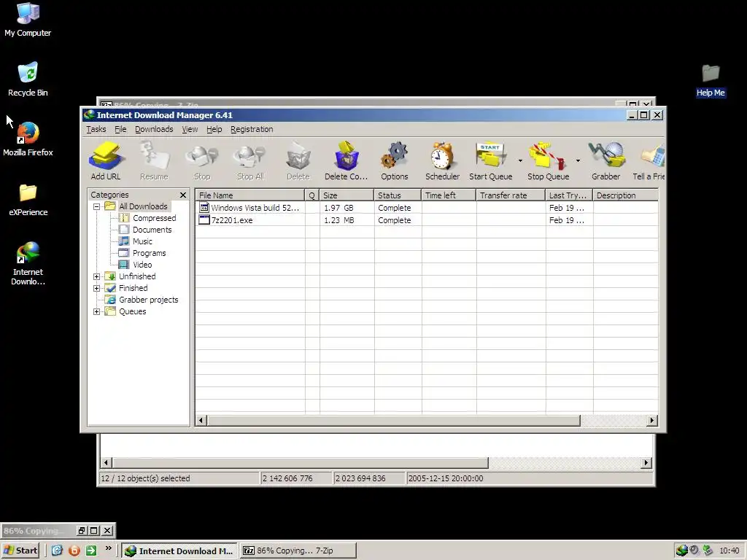Click the IDM list scroll-right arrow
The image size is (747, 560).
click(652, 421)
